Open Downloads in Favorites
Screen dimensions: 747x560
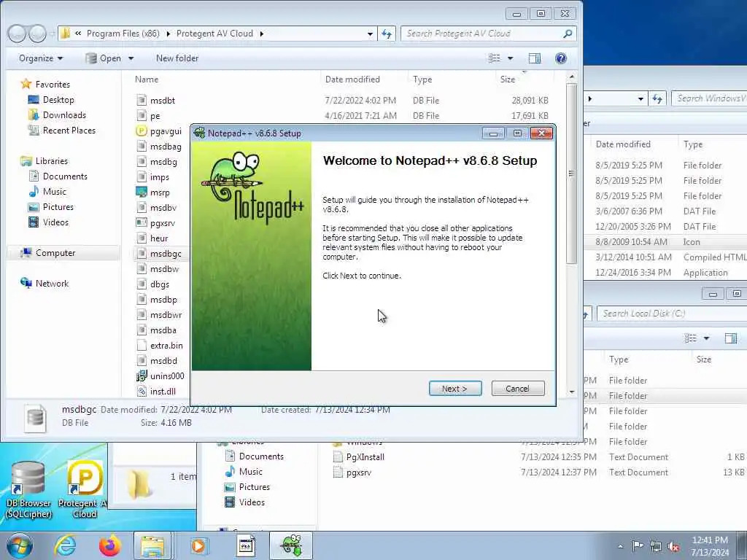pos(64,114)
